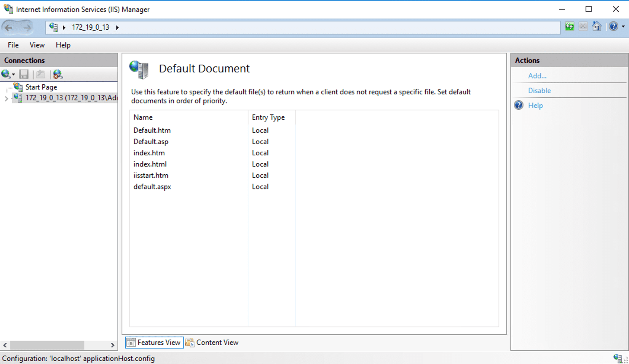Switch to the Features View tab
Viewport: 629px width, 364px height.
[154, 343]
